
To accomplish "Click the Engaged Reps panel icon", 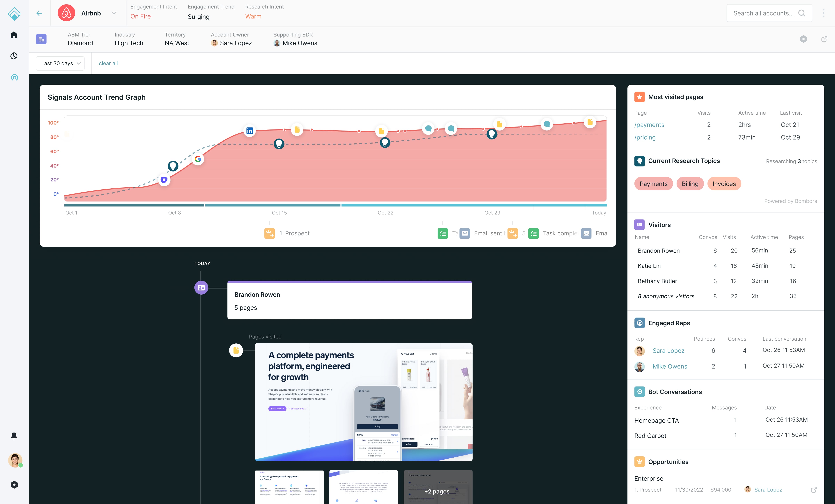I will click(640, 323).
